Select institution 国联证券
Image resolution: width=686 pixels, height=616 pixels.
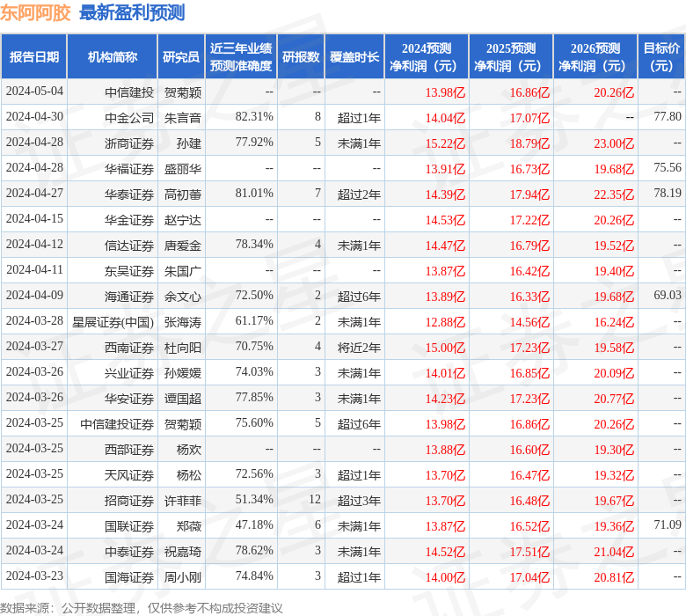click(x=129, y=526)
